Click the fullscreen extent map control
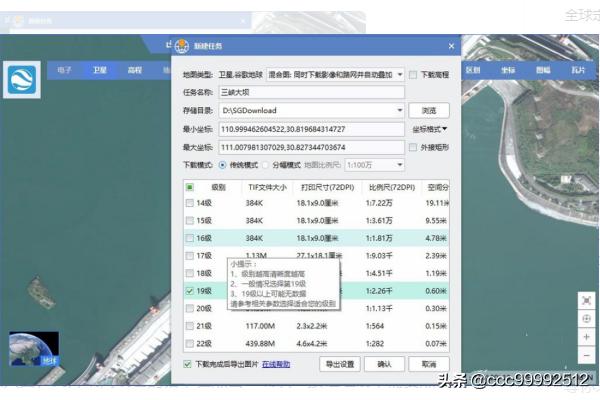 pos(586,300)
